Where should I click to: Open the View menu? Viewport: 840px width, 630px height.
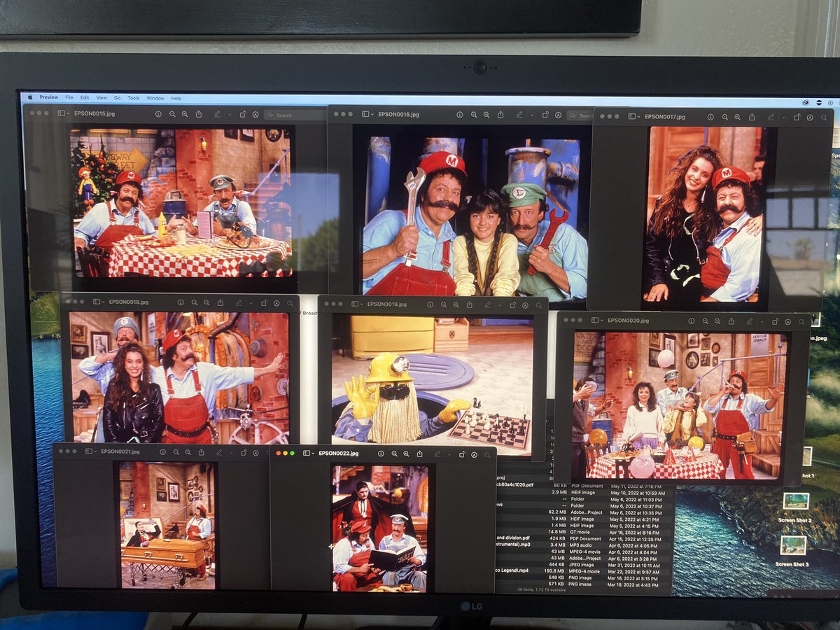(101, 98)
